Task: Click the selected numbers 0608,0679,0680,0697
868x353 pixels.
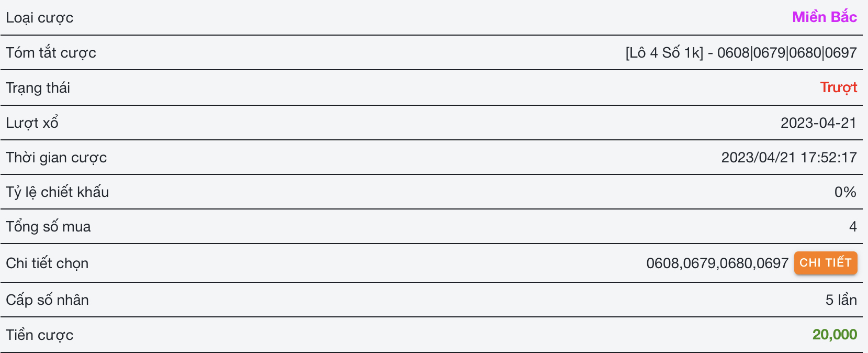Action: (717, 263)
